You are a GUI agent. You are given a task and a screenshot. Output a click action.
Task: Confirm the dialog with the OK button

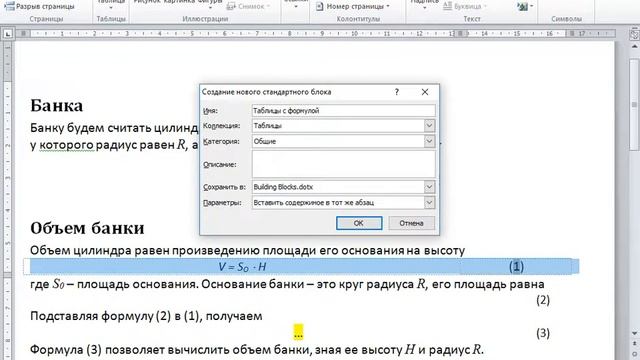359,223
